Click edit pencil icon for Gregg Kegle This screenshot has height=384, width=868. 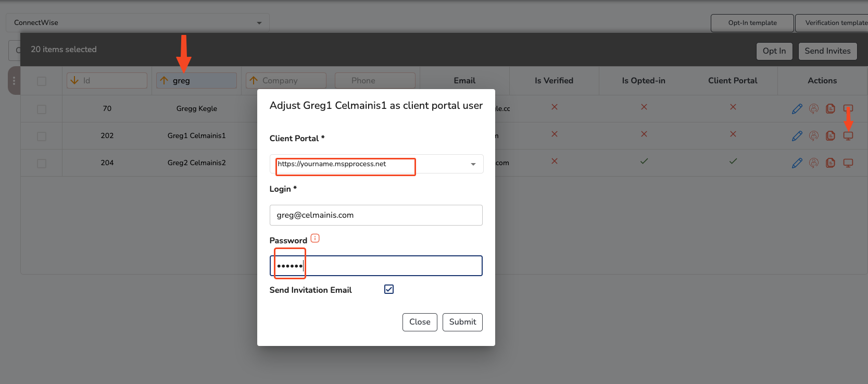click(x=797, y=108)
